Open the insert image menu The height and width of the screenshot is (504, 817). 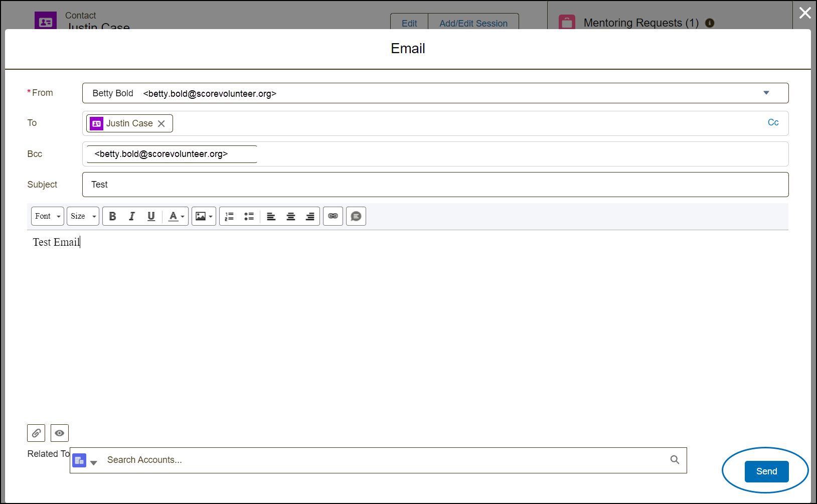204,216
